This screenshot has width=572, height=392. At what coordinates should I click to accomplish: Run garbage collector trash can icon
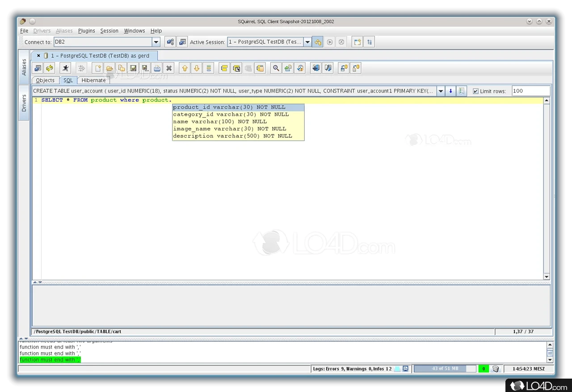496,369
